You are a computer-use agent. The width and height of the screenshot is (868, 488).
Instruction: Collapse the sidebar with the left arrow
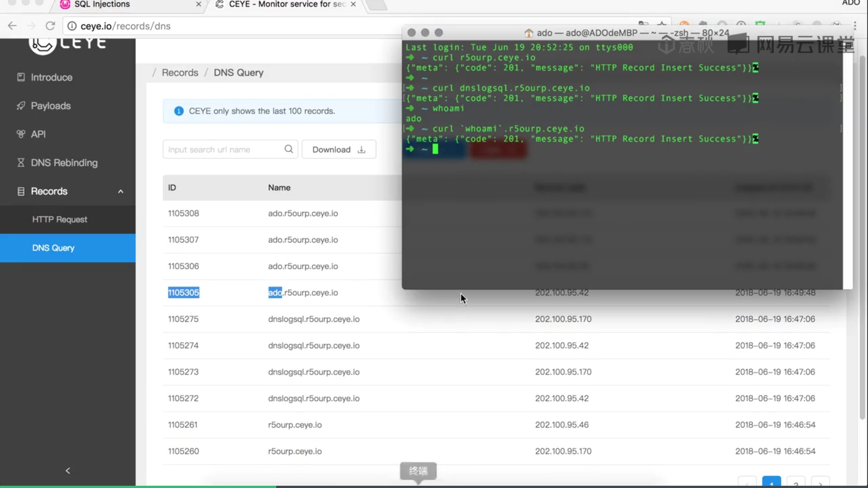[x=68, y=471]
